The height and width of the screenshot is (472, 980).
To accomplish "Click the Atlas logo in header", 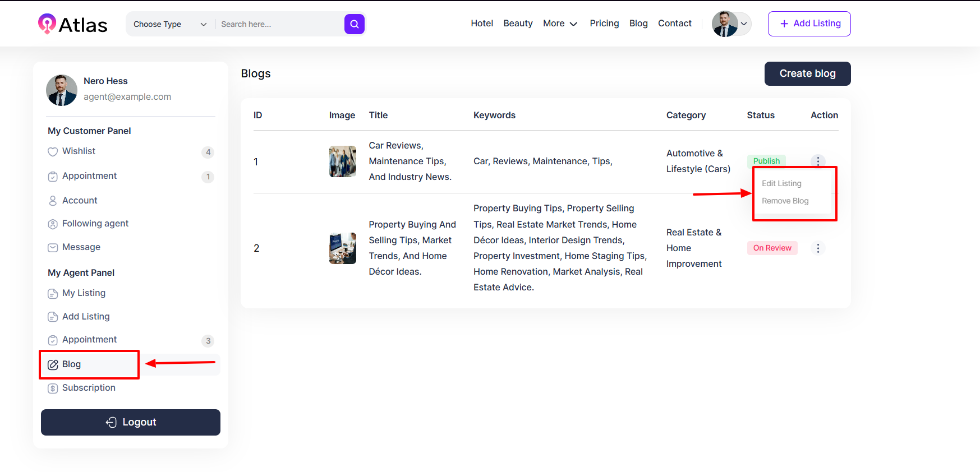I will (72, 24).
